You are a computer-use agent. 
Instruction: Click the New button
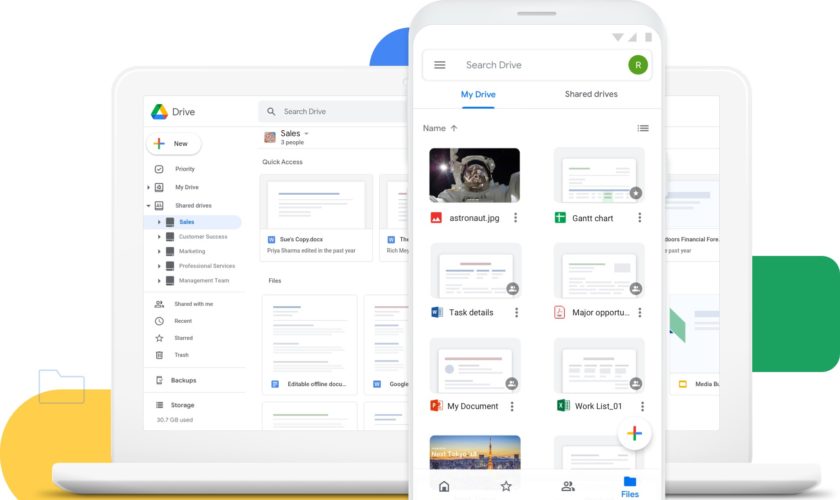[174, 143]
